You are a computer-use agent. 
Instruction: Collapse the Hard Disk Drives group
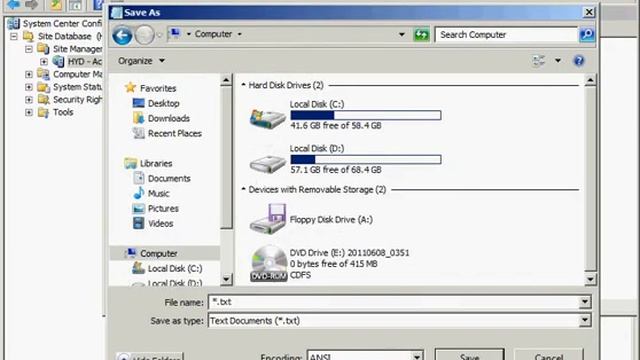[x=243, y=85]
